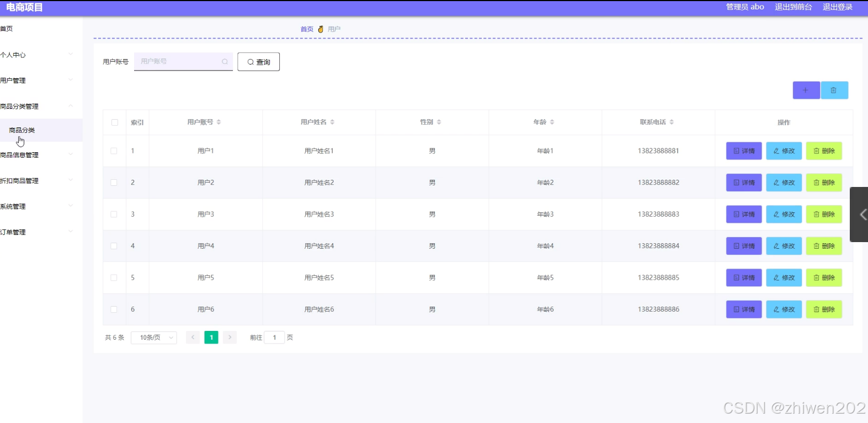Viewport: 868px width, 423px height.
Task: Sort by 用户账号 column arrows
Action: (x=219, y=122)
